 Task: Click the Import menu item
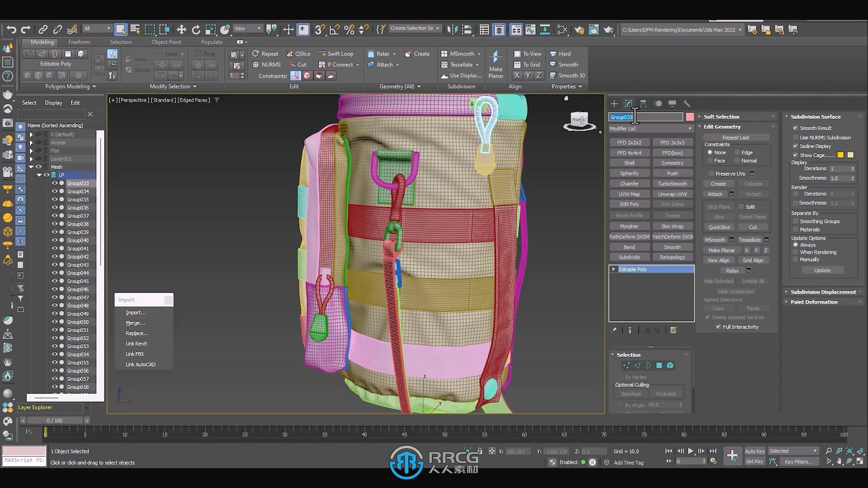136,312
